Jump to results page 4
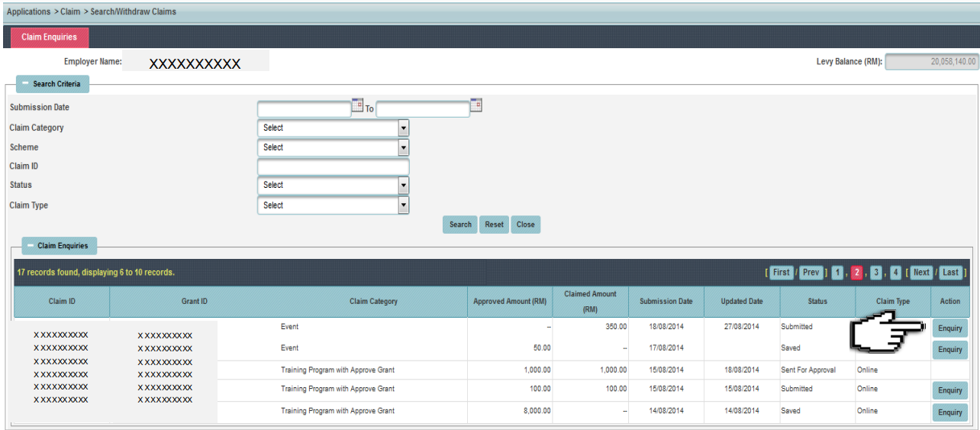Screen dimensions: 980x430 pyautogui.click(x=896, y=273)
